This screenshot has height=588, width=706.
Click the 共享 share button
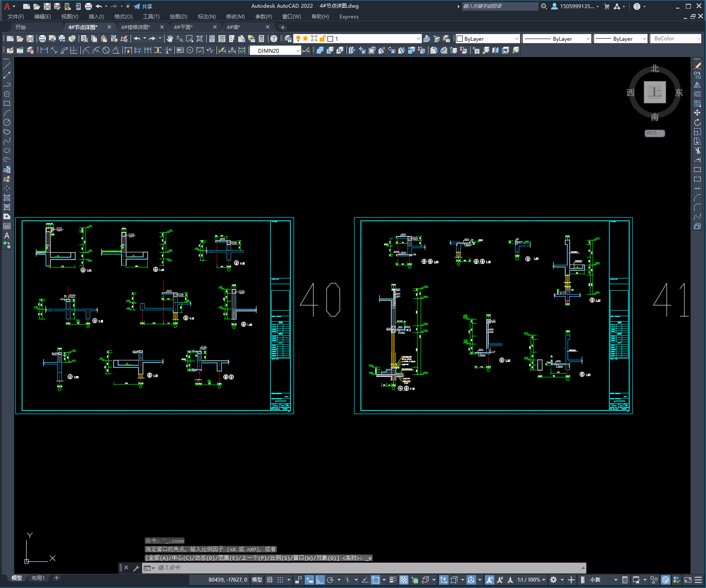click(x=143, y=6)
